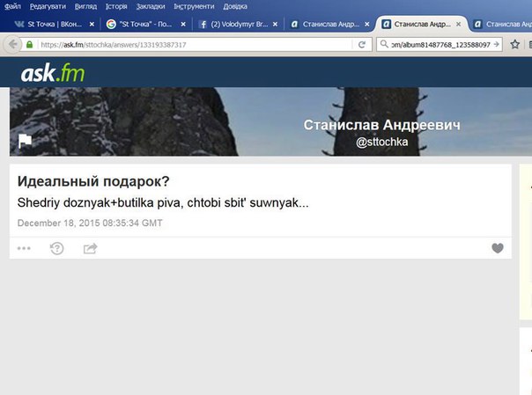532x395 pixels.
Task: Close the 'St Точка | ВКон...' tab
Action: (x=89, y=25)
